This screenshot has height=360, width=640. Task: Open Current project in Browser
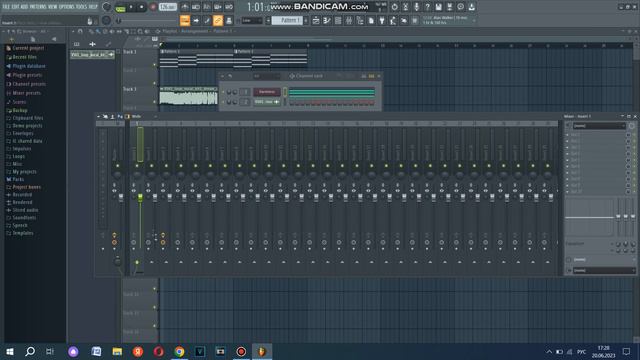pos(28,48)
